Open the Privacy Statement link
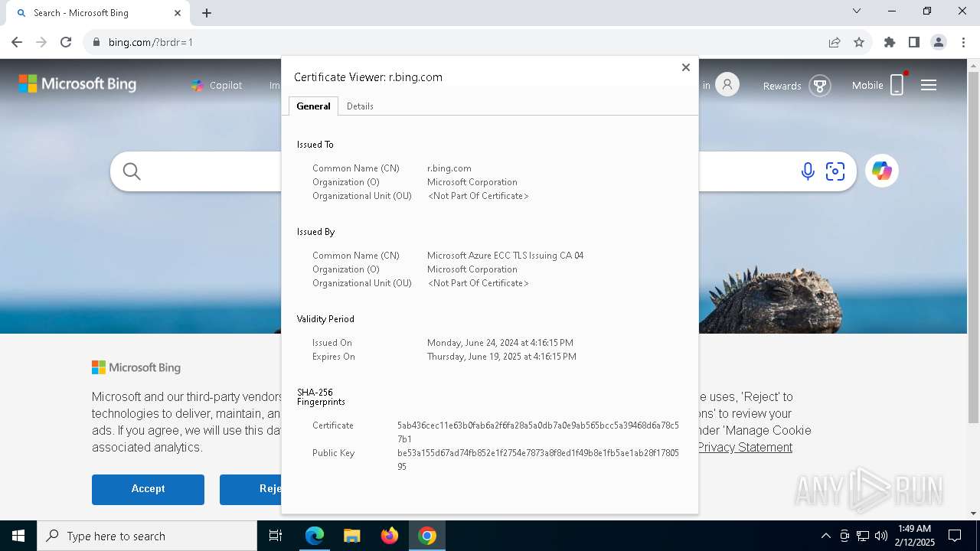Viewport: 980px width, 551px height. click(745, 447)
